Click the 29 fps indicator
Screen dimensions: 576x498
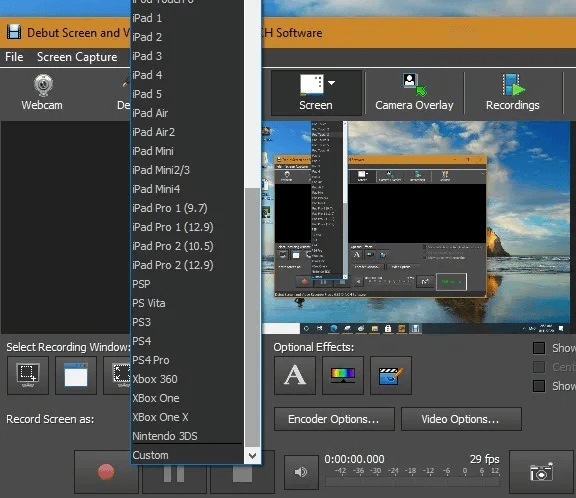[x=485, y=459]
